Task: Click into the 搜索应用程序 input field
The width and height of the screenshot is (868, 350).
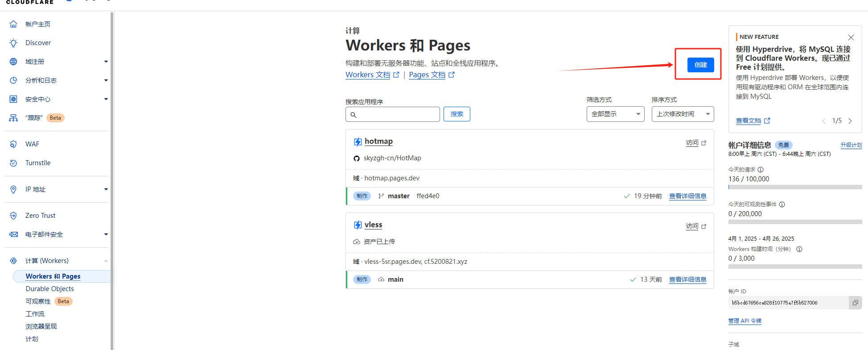Action: point(392,114)
